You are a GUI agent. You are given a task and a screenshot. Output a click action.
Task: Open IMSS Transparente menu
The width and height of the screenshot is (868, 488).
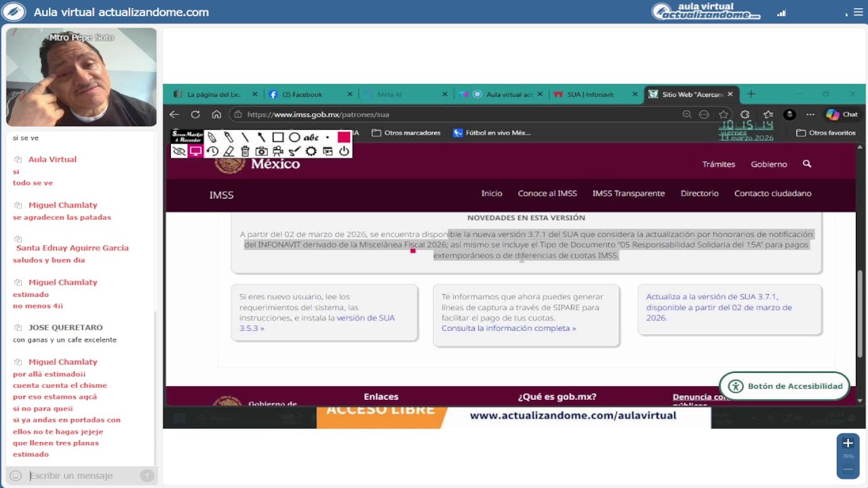click(629, 193)
